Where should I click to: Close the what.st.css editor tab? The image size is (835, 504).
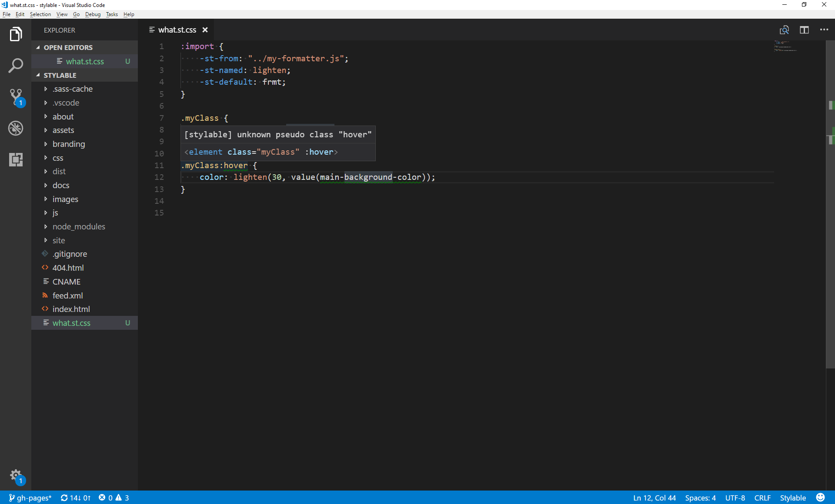click(205, 30)
